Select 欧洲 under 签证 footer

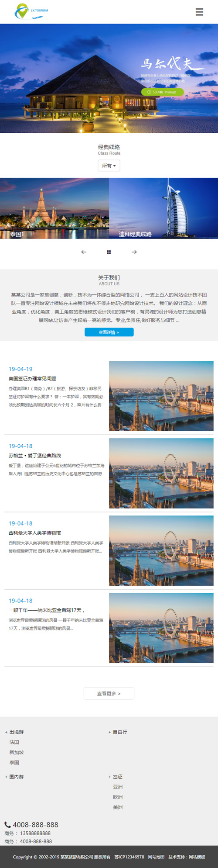[x=118, y=797]
